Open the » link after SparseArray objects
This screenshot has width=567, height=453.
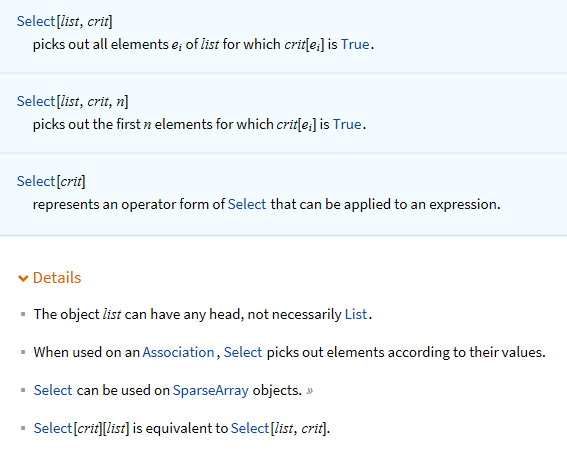click(x=310, y=390)
